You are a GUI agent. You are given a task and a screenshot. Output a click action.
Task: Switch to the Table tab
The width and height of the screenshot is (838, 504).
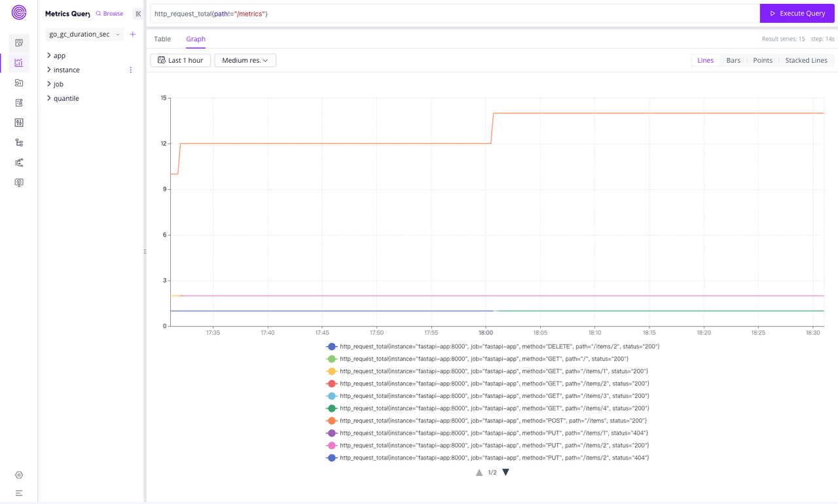pos(162,39)
